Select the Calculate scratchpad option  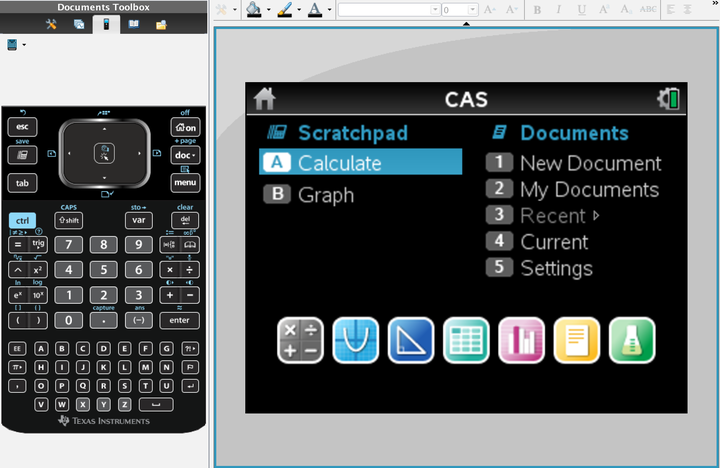(360, 162)
